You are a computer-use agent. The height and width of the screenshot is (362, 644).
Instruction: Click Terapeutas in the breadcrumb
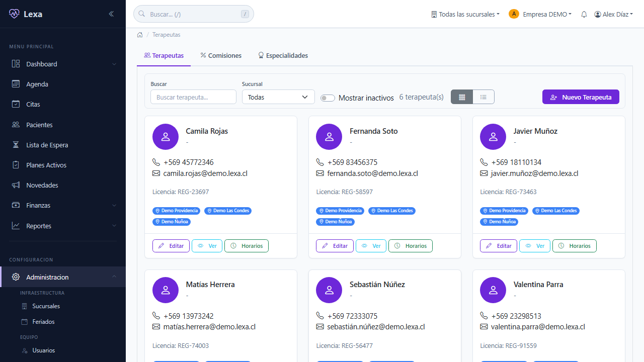(x=166, y=35)
